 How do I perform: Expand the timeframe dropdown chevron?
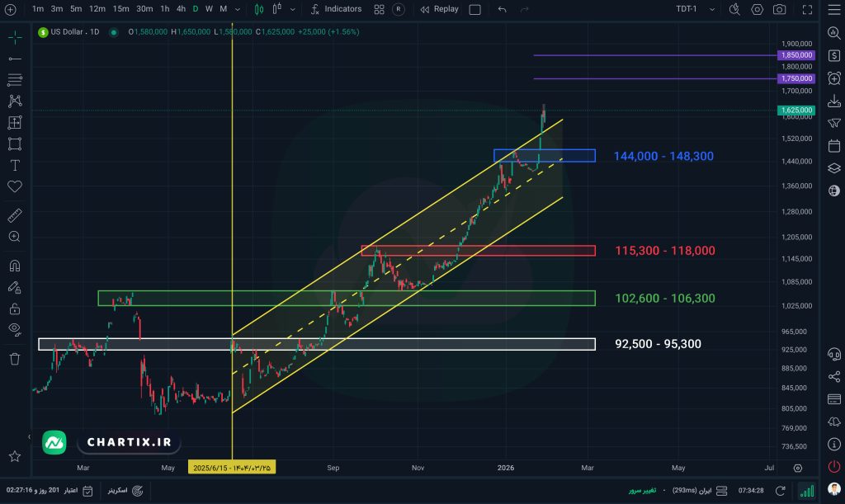tap(238, 9)
